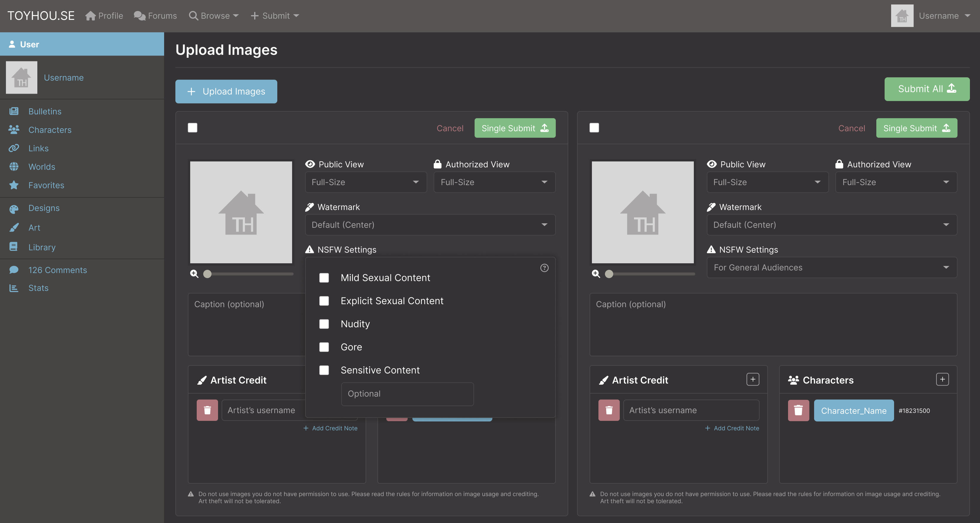
Task: Click the first thumbnail zoom slider handle
Action: pyautogui.click(x=207, y=274)
